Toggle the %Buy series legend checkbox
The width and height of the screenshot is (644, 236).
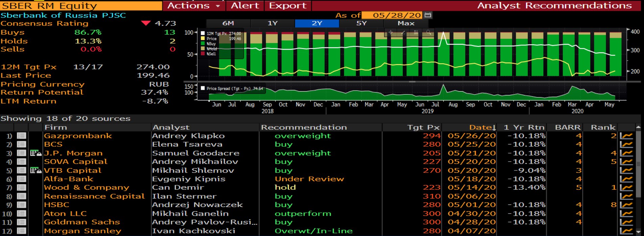click(x=203, y=44)
